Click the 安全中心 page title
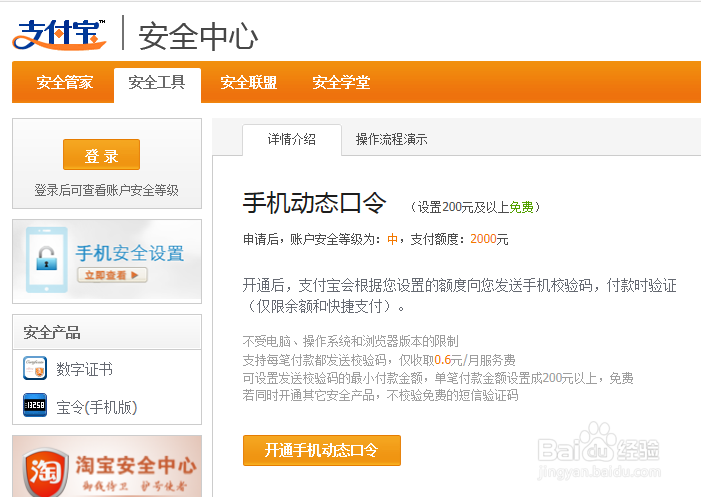 198,36
